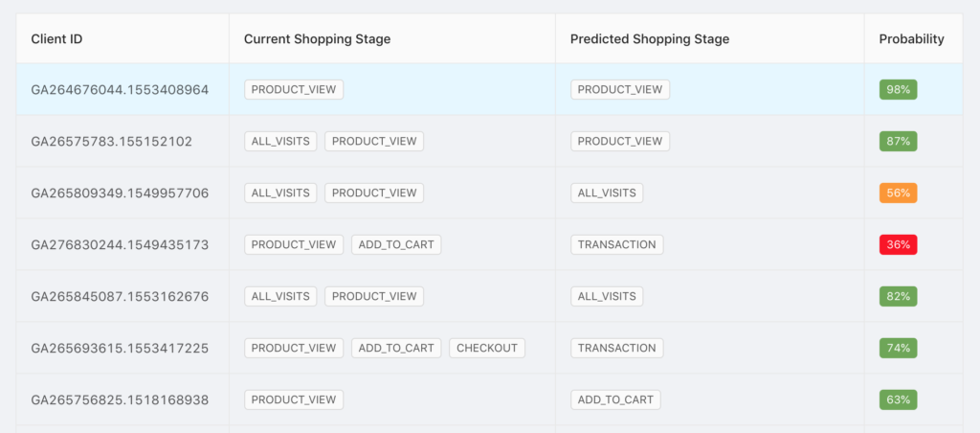Open client GA265809349.1549957706 row
Image resolution: width=980 pixels, height=433 pixels.
489,193
